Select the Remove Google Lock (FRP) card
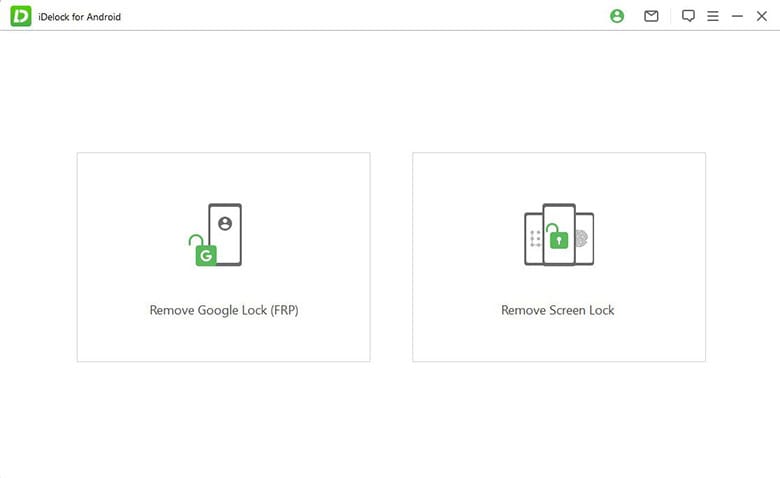This screenshot has width=780, height=478. click(223, 257)
